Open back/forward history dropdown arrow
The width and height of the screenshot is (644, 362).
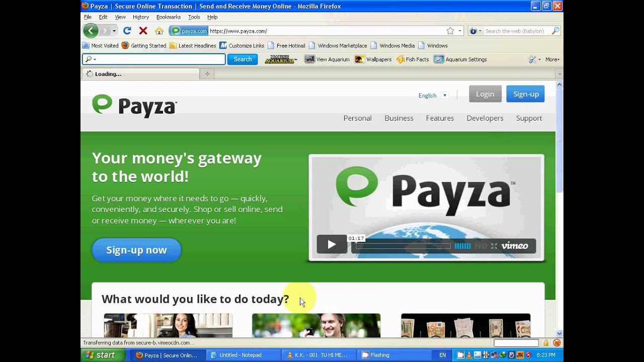[x=114, y=31]
